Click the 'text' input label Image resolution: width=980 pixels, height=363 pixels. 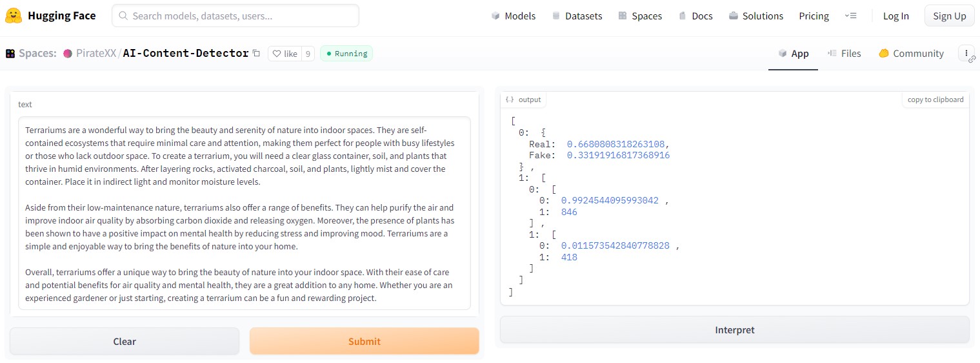click(25, 105)
